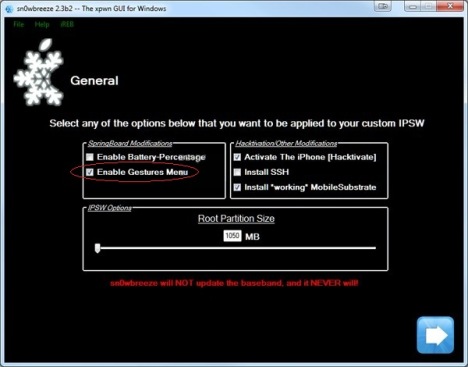Open the Help menu
This screenshot has width=468, height=367.
[42, 24]
